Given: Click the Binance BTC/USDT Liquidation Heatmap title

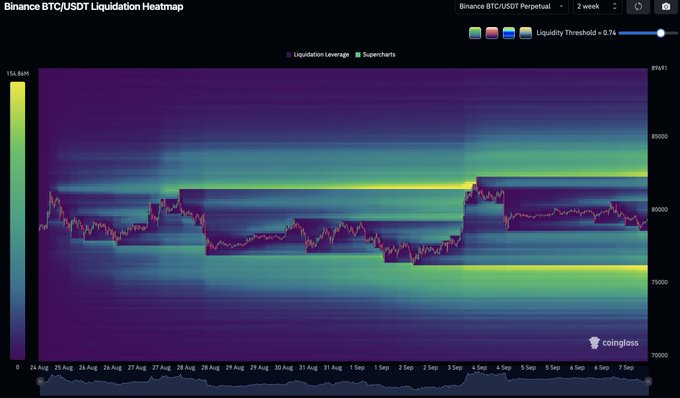Looking at the screenshot, I should (94, 7).
